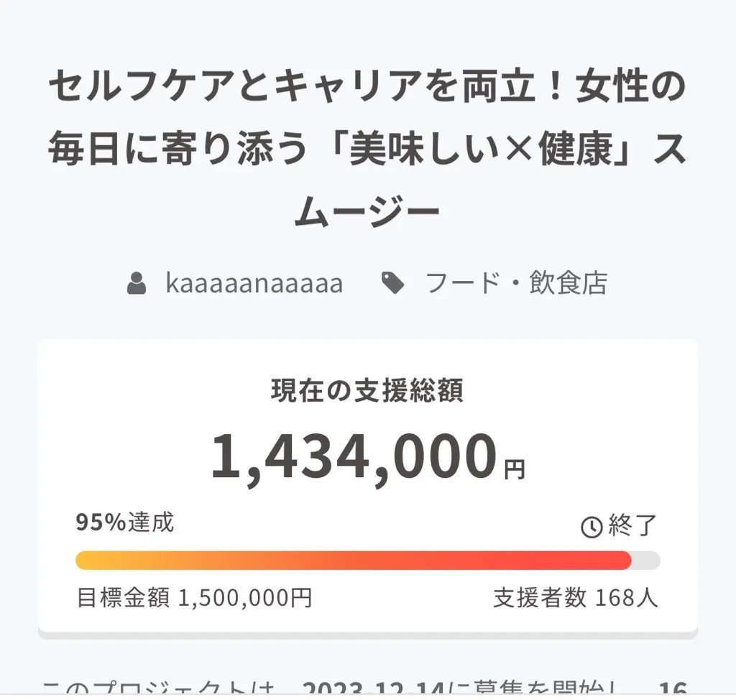This screenshot has width=736, height=700.
Task: Open the フード・飲食店 category link
Action: click(x=516, y=284)
